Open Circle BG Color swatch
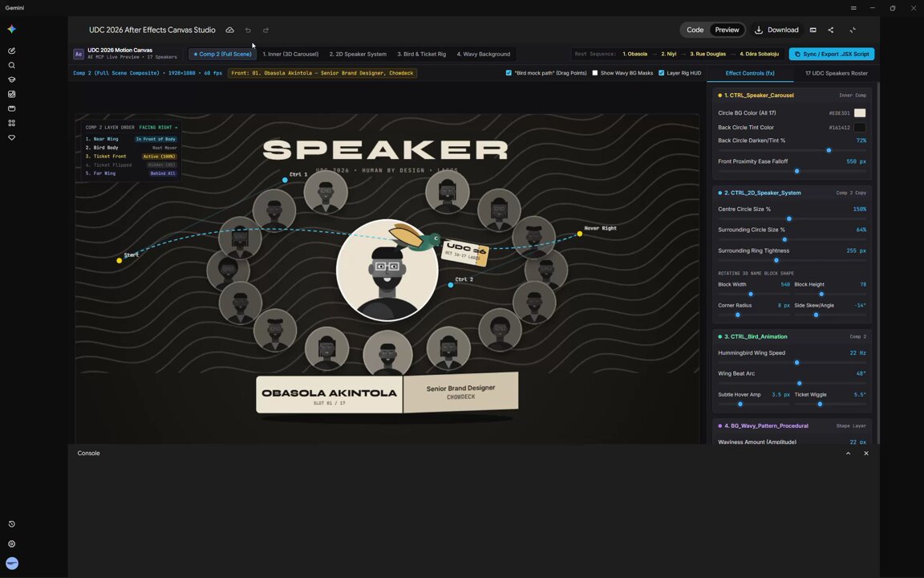This screenshot has width=924, height=578. [860, 112]
